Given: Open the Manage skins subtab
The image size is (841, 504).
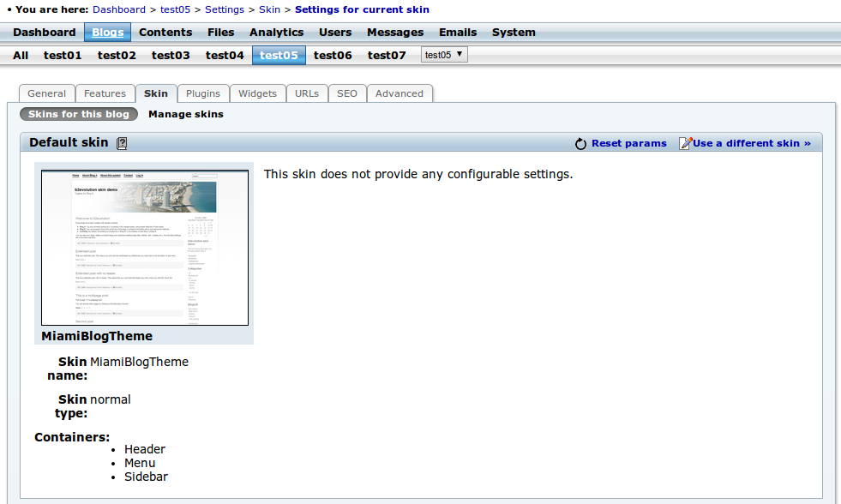Looking at the screenshot, I should click(x=186, y=114).
